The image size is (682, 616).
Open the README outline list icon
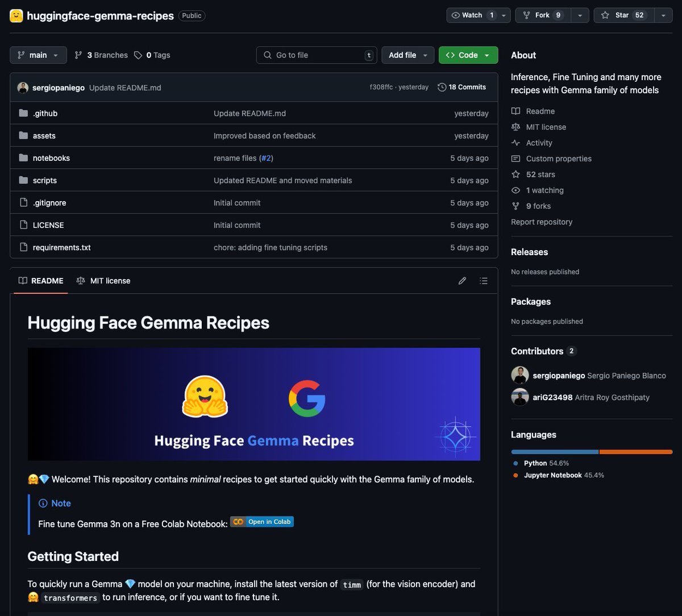[484, 281]
